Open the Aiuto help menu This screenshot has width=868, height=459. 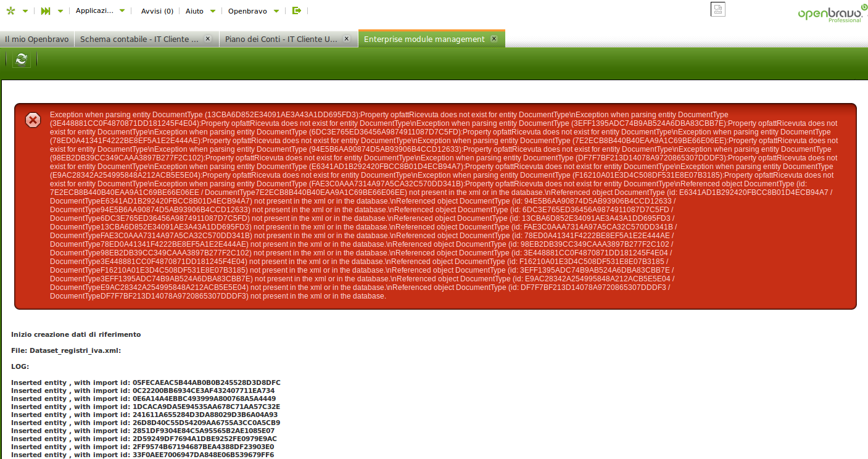(194, 11)
